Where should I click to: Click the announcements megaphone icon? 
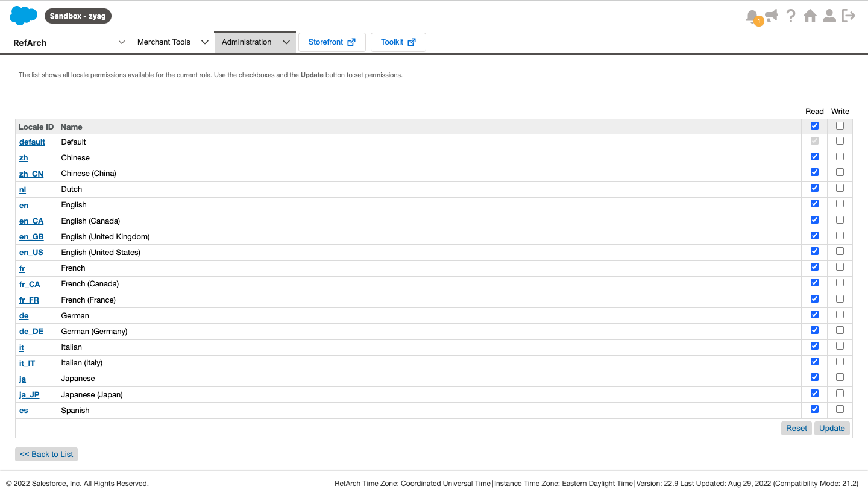[772, 16]
